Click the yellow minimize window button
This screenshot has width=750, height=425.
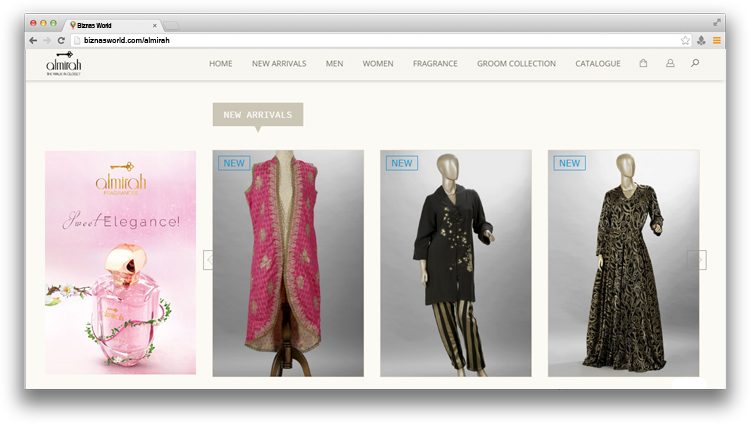click(x=43, y=23)
